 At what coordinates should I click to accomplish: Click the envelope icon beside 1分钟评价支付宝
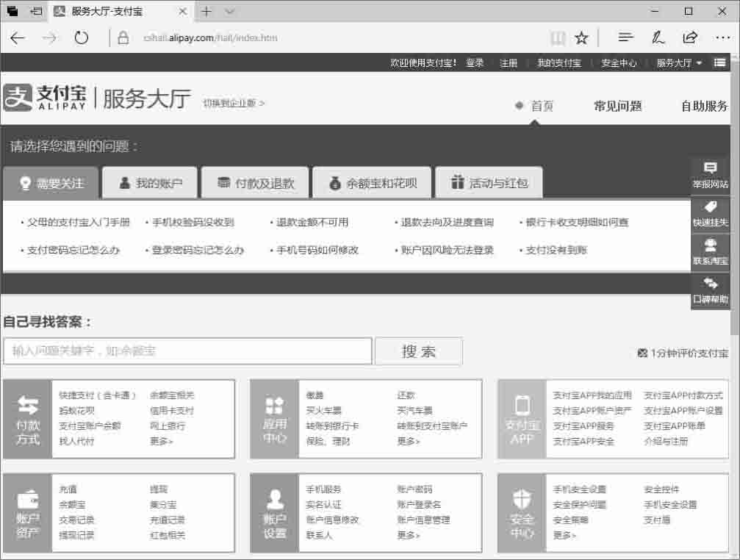coord(642,353)
